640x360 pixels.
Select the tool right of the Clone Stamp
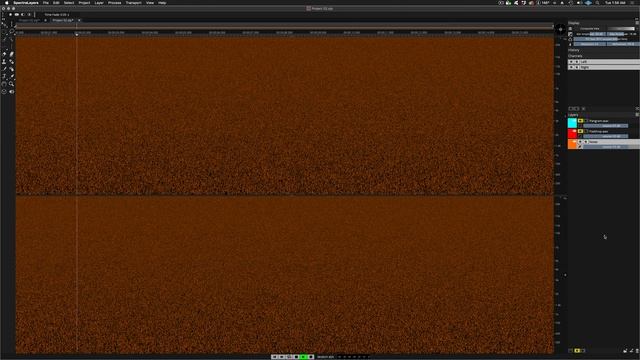point(12,62)
